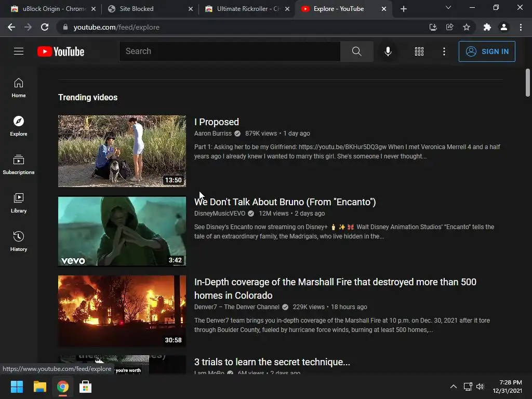Open a new browser tab with the plus icon
Image resolution: width=532 pixels, height=399 pixels.
[403, 9]
